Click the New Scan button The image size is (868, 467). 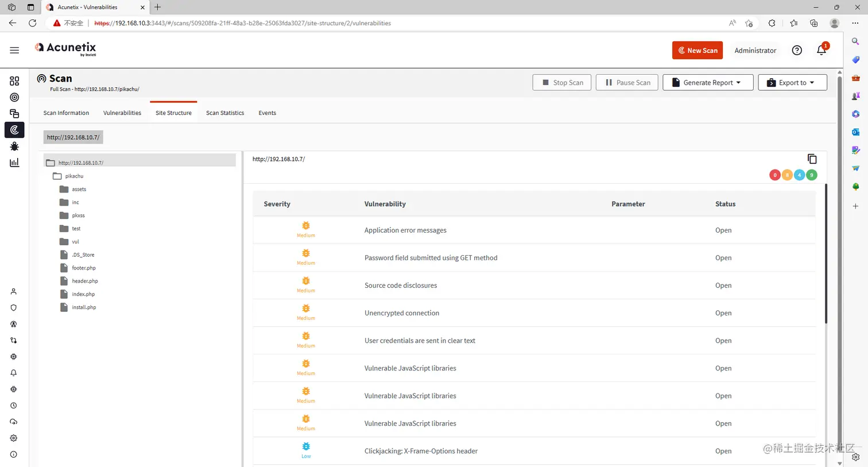point(697,51)
